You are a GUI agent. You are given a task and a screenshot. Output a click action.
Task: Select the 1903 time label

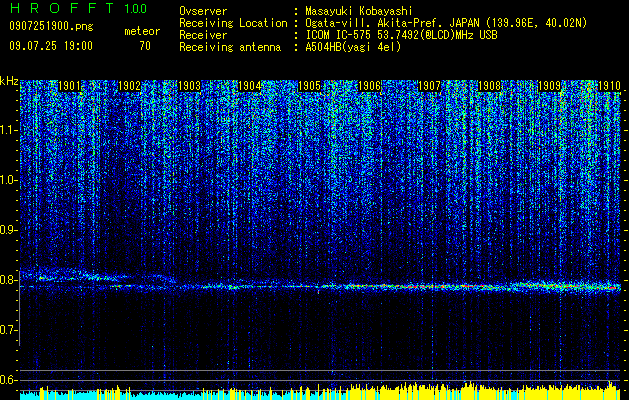point(190,86)
